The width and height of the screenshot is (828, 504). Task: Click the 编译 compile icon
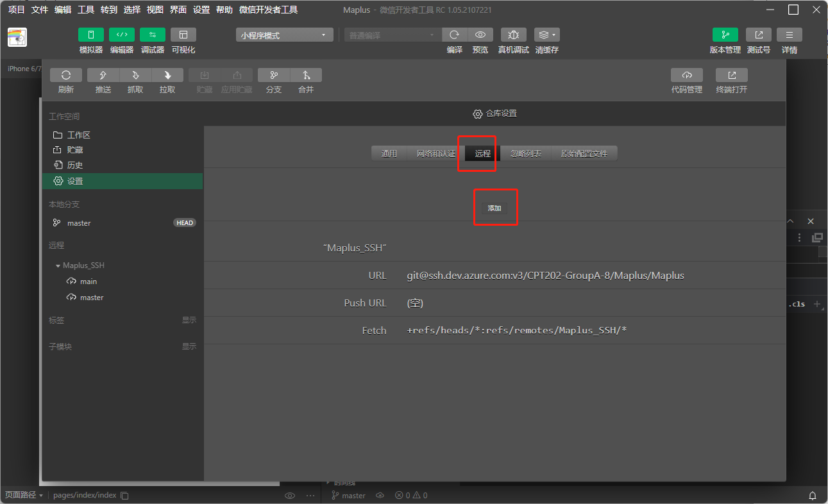click(x=455, y=35)
